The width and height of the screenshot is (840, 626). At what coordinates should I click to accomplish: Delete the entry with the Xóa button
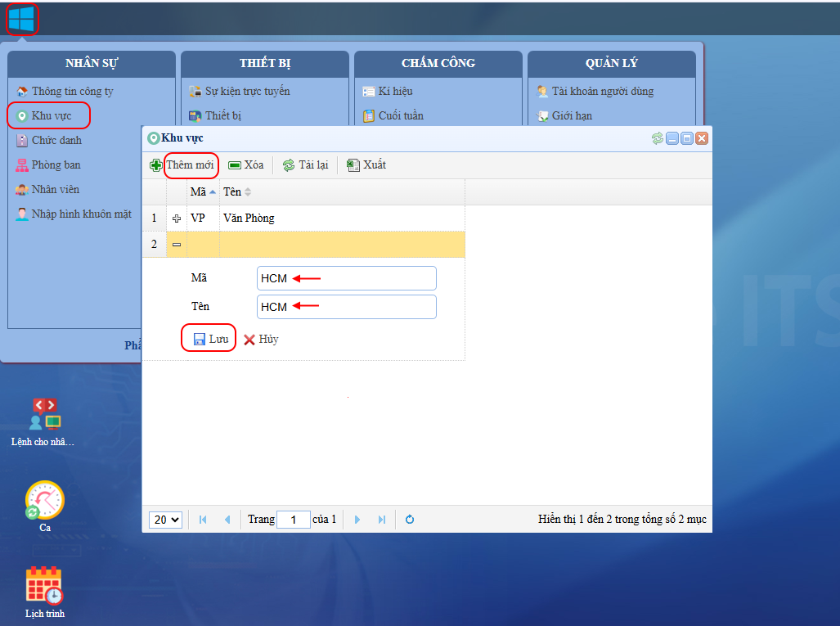click(245, 165)
